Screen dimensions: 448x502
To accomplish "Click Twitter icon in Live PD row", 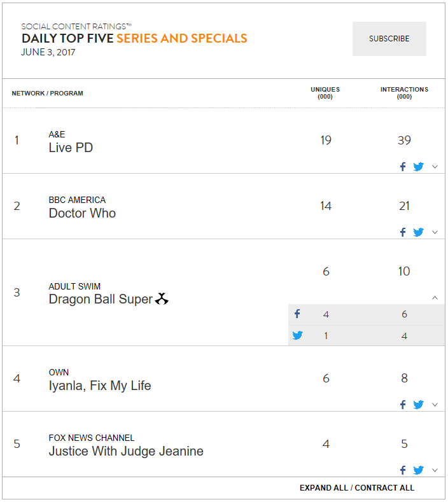I will coord(418,167).
